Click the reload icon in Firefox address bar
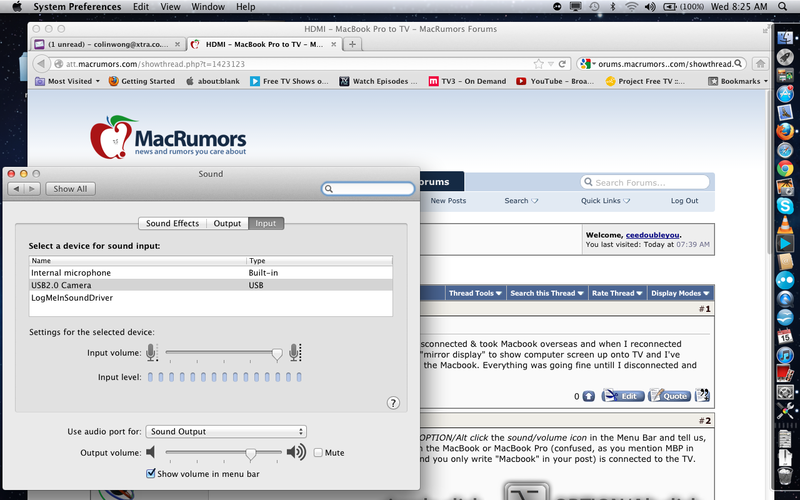 click(562, 64)
